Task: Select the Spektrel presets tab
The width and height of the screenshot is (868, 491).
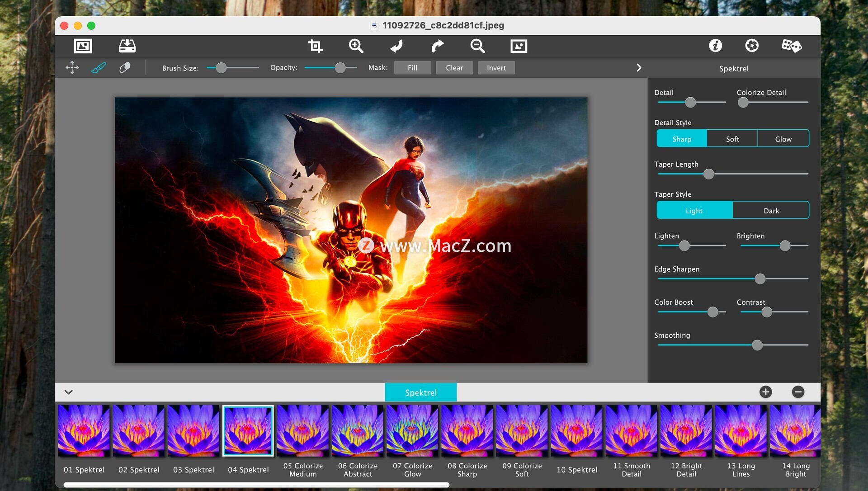Action: pyautogui.click(x=420, y=392)
